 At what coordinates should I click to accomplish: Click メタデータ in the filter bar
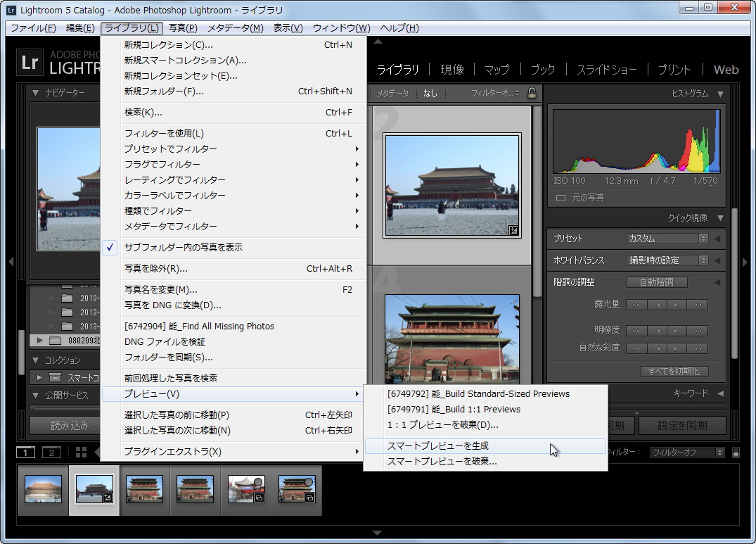coord(392,93)
